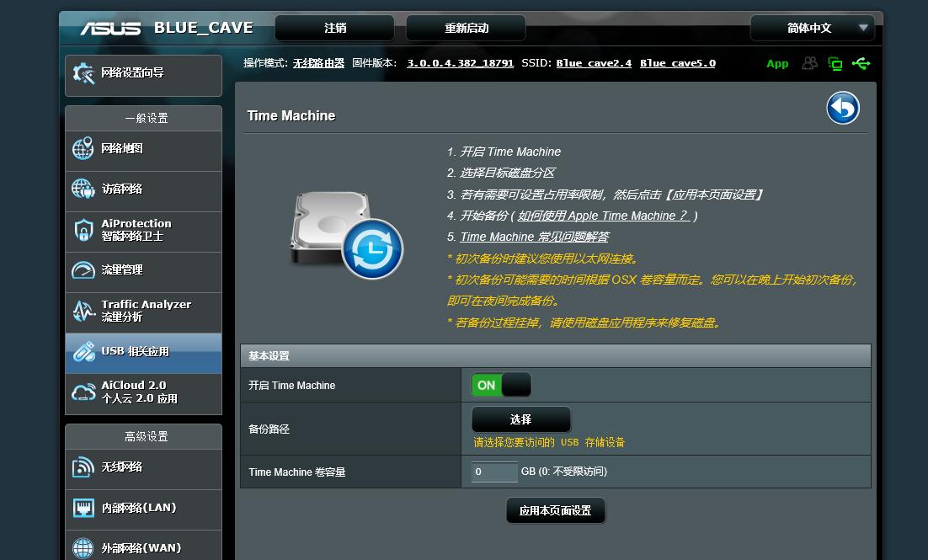
Task: Open the 简体中文 language dropdown
Action: [812, 28]
